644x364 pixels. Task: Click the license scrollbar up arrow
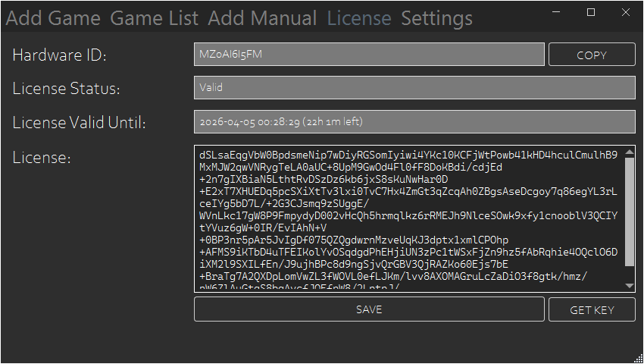[x=629, y=152]
